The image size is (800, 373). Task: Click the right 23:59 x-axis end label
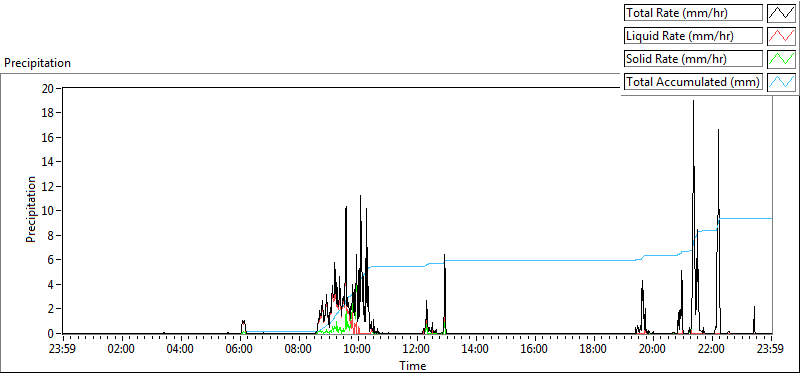771,350
